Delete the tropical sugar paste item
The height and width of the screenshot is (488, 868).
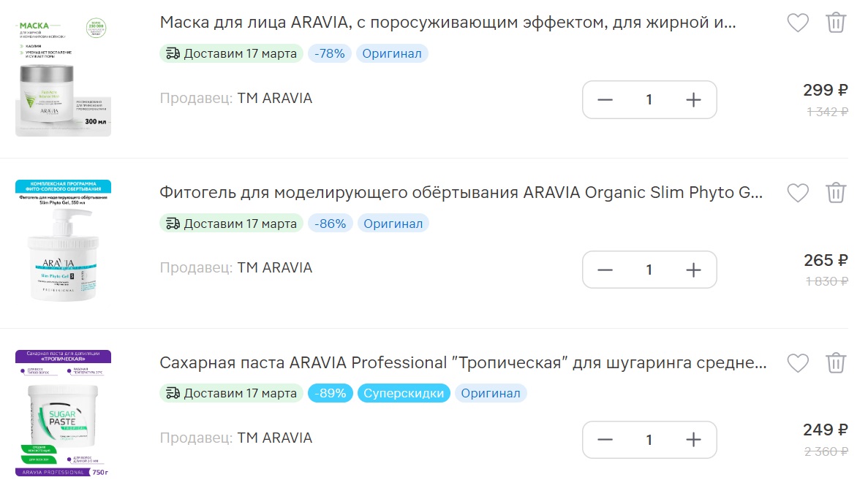tap(836, 363)
